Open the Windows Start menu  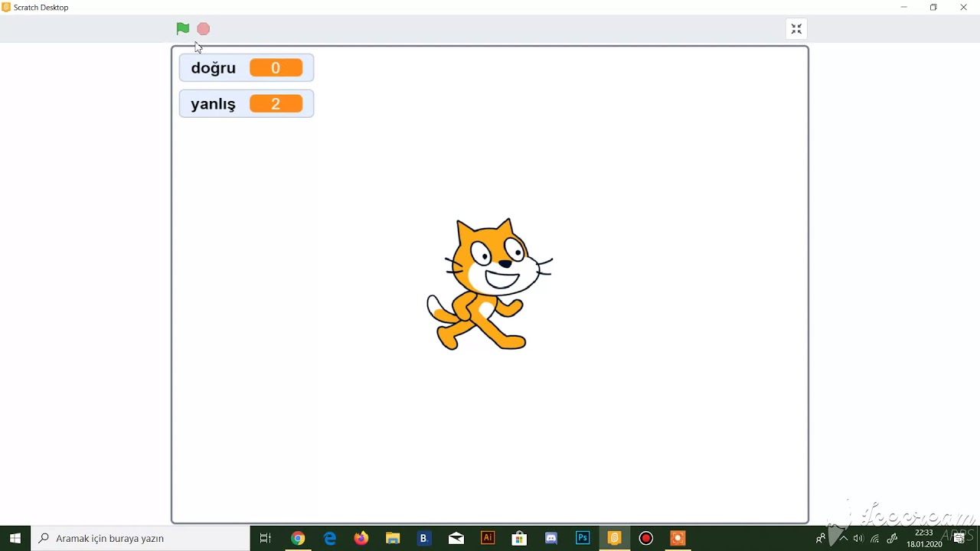pos(15,538)
